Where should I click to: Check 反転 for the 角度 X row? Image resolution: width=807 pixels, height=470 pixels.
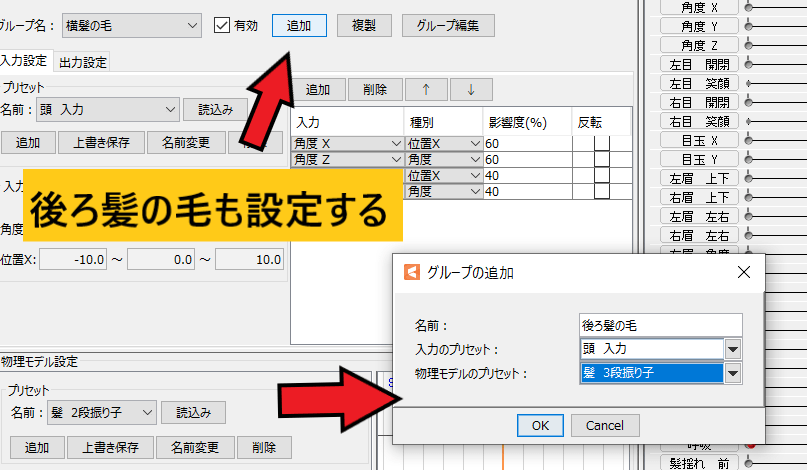(x=601, y=144)
